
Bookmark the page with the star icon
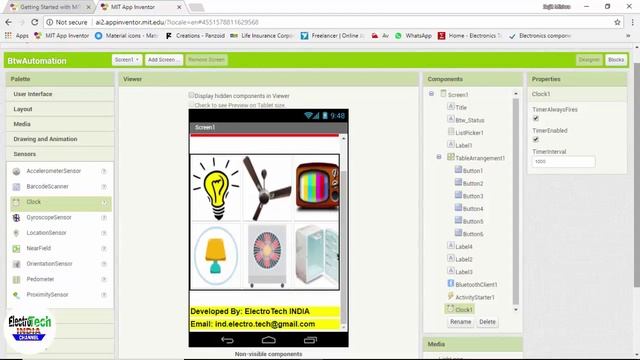(617, 22)
